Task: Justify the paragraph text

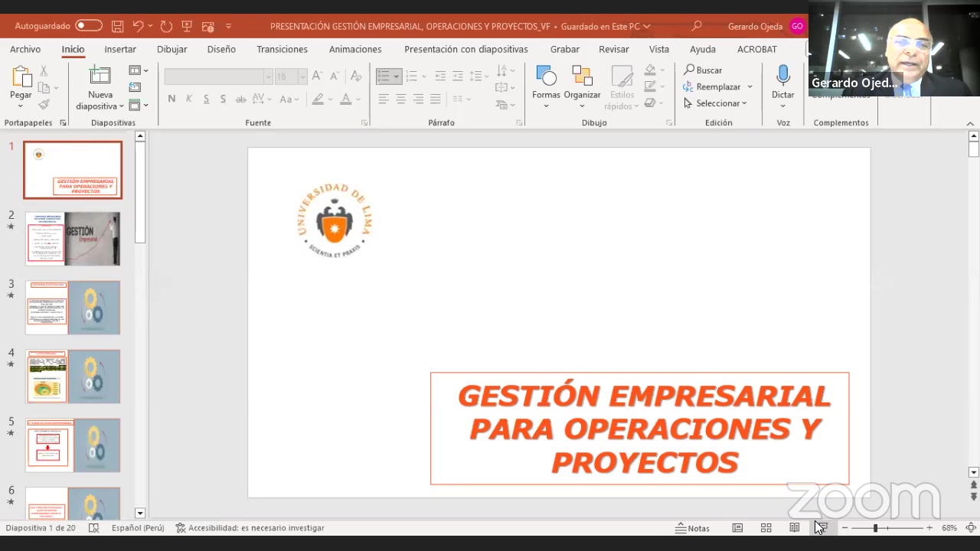Action: tap(435, 99)
